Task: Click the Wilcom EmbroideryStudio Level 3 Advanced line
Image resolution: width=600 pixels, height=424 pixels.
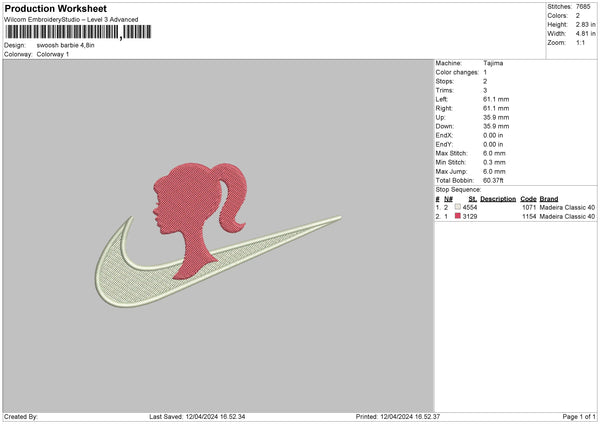Action: tap(71, 20)
